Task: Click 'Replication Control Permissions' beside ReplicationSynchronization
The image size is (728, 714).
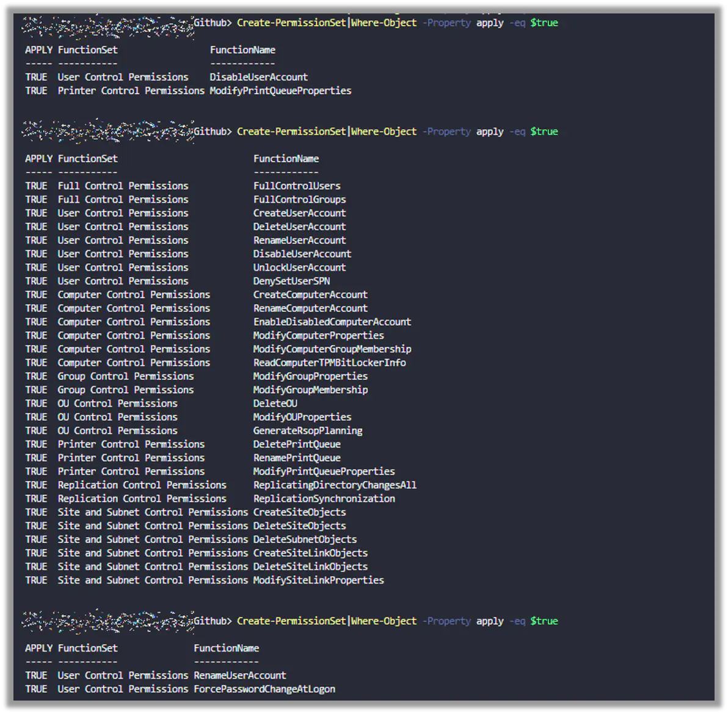Action: click(142, 498)
